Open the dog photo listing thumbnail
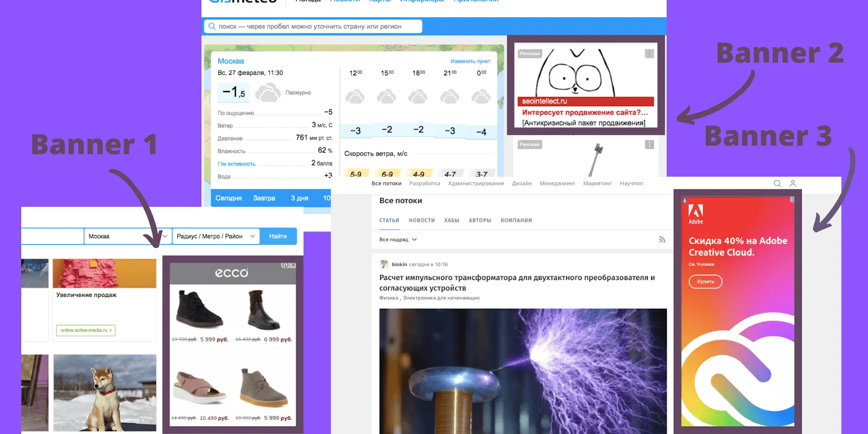 105,393
